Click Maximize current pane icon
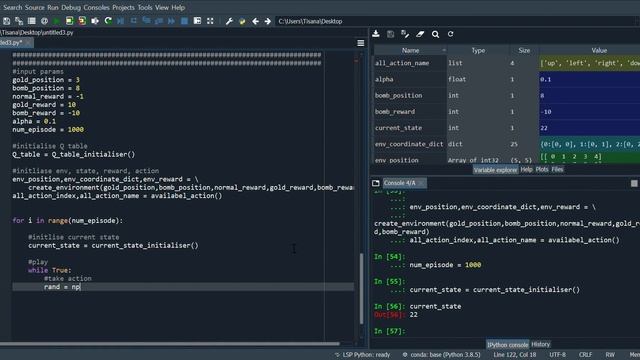Screen dimensions: 640x360 (x=197, y=21)
